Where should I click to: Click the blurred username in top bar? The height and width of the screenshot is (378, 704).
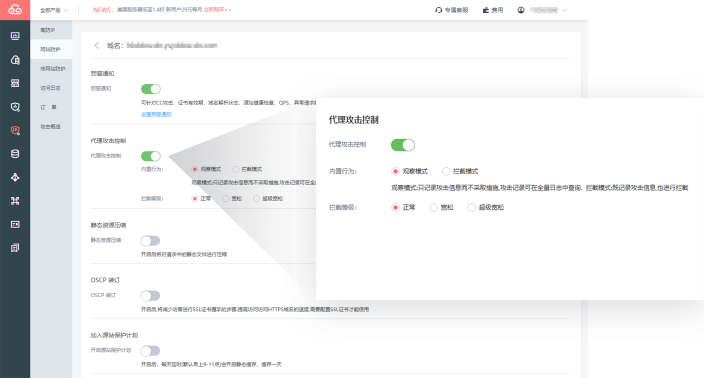(x=544, y=10)
